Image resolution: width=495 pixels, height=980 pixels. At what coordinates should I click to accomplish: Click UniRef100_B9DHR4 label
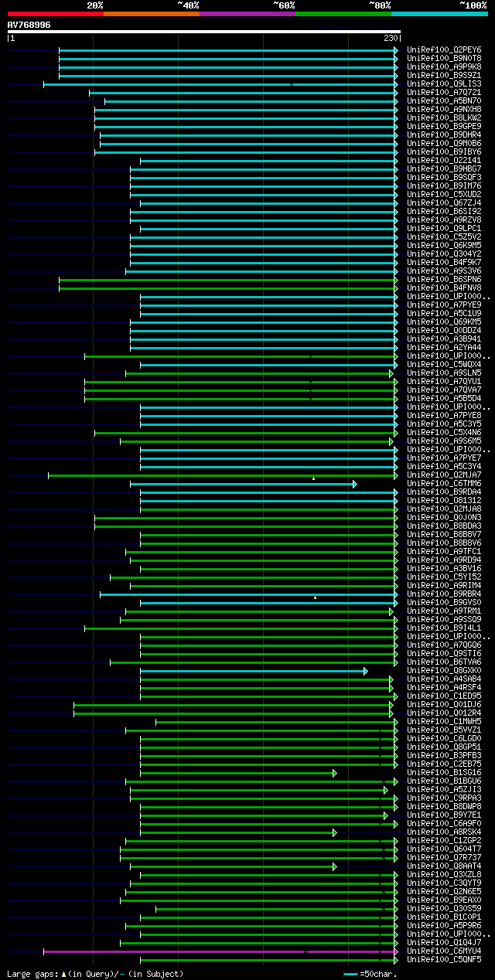coord(444,135)
